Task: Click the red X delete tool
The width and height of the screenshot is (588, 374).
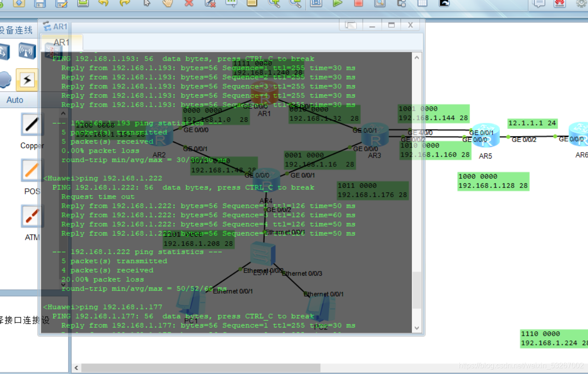Action: (x=189, y=2)
